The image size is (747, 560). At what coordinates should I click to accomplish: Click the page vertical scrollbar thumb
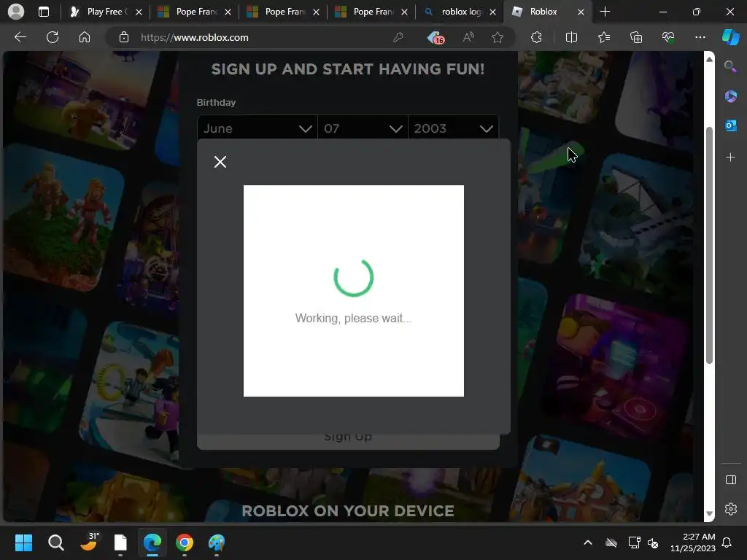tap(709, 245)
